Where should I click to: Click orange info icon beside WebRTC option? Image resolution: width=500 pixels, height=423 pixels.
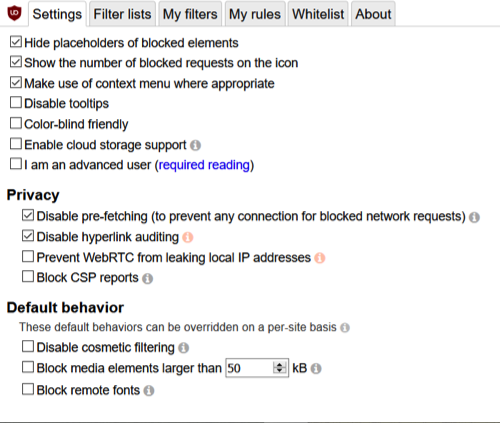(x=320, y=258)
